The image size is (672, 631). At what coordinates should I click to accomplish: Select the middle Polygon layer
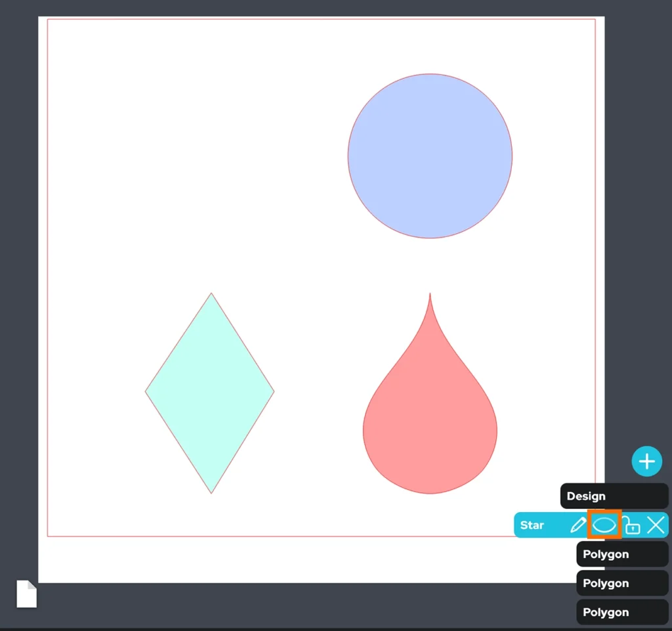(x=621, y=583)
